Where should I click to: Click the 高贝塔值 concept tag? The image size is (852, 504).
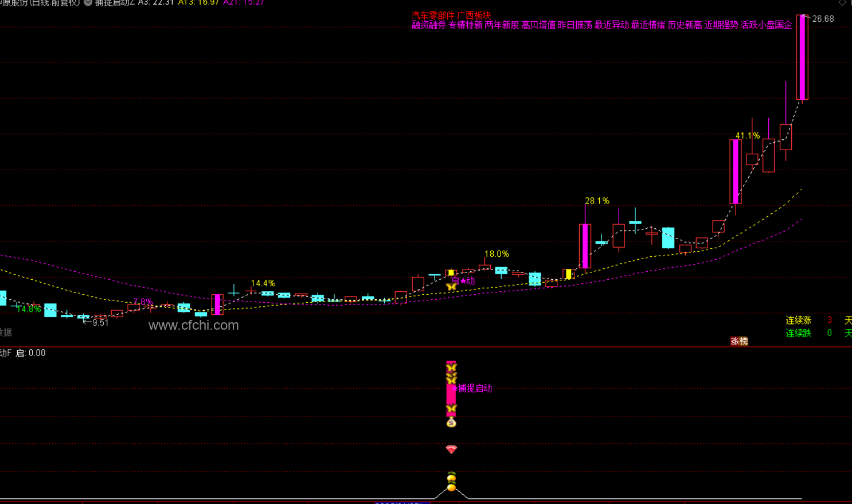(538, 25)
